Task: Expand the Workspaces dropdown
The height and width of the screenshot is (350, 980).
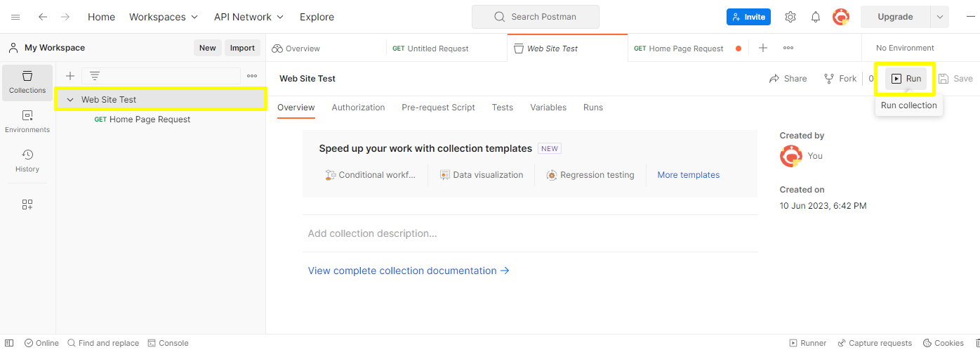Action: tap(164, 17)
